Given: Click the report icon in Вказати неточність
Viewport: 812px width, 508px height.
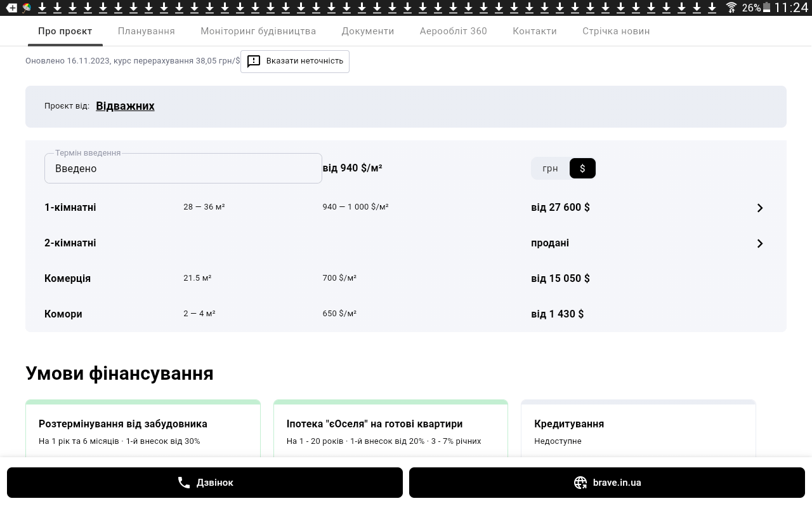Looking at the screenshot, I should tap(254, 61).
